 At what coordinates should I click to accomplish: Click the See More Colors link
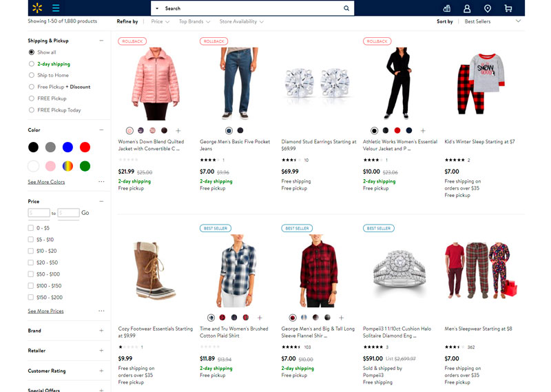[46, 182]
